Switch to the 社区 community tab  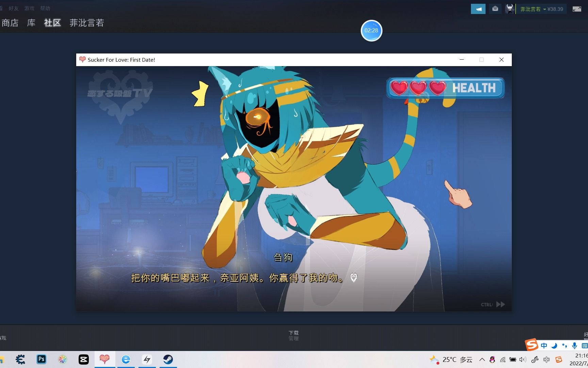[52, 23]
